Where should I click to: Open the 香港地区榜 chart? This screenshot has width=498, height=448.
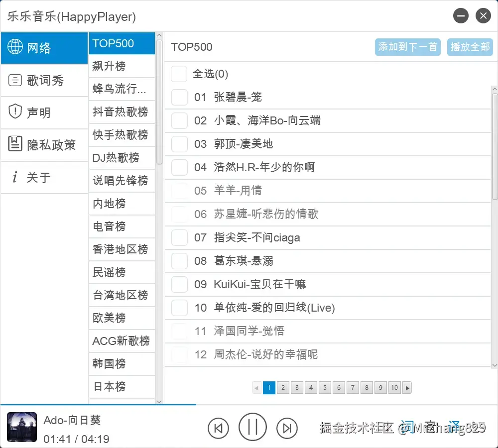coord(122,249)
